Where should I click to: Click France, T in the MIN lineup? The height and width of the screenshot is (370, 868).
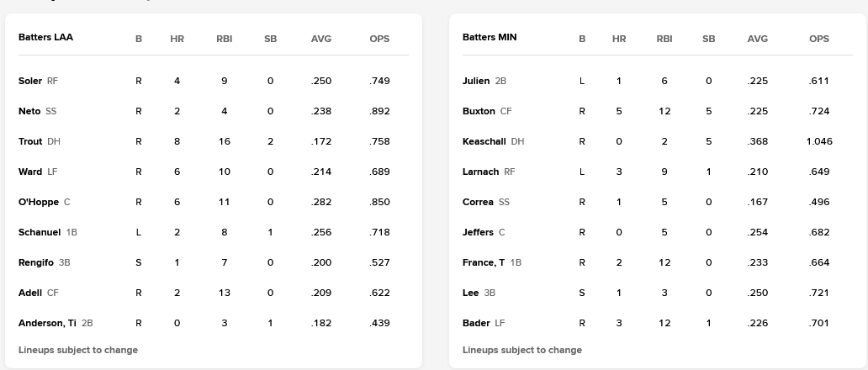484,262
